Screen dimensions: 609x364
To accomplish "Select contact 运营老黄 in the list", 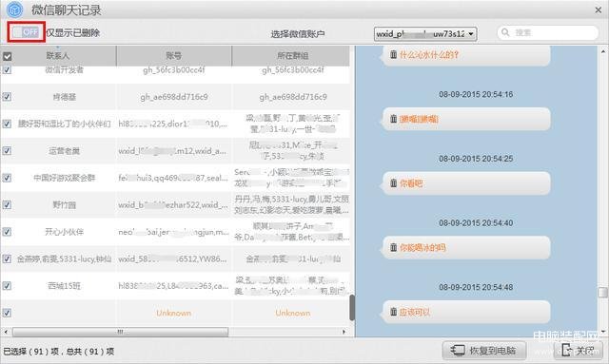I will pos(64,151).
